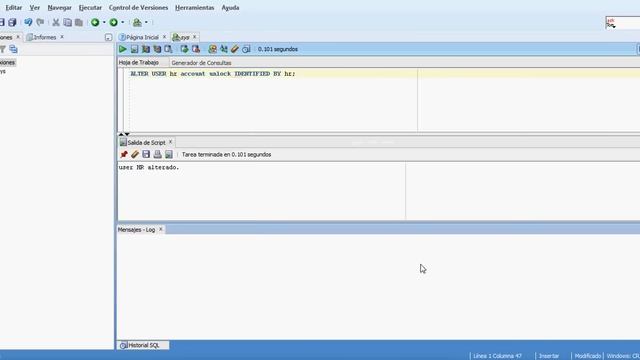640x360 pixels.
Task: Select the Mensajes - Log tab
Action: [x=136, y=230]
